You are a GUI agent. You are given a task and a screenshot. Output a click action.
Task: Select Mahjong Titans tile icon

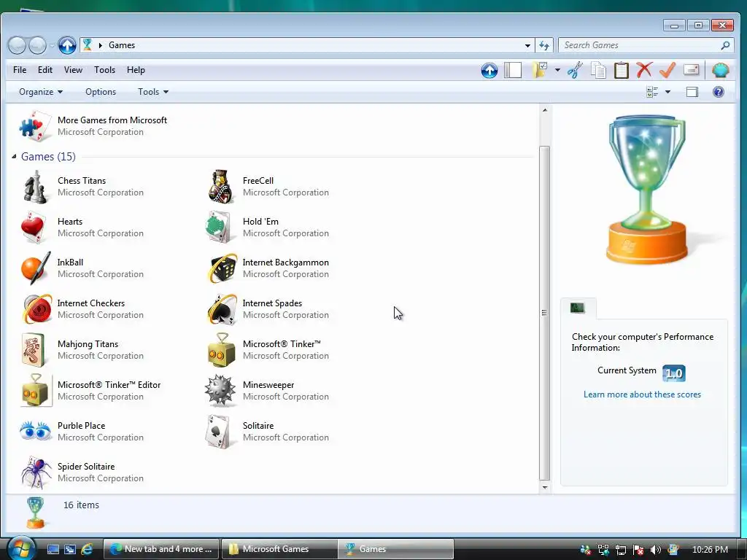(x=34, y=350)
